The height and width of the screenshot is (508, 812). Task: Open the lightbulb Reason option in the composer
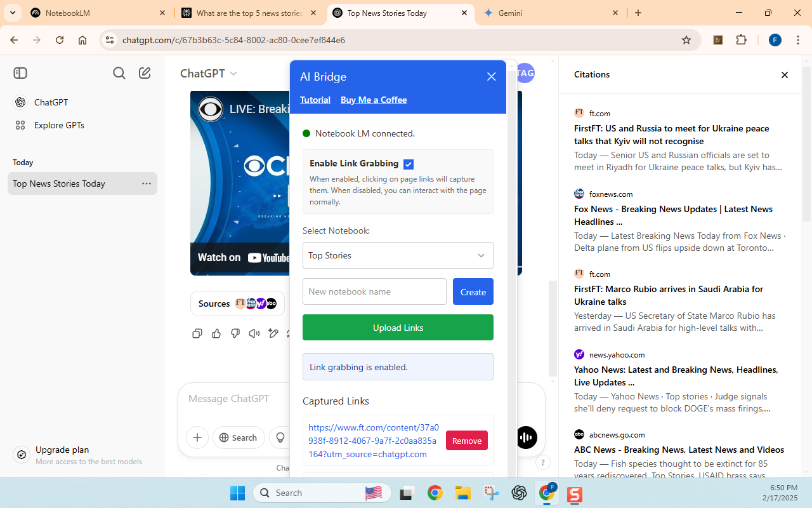(x=280, y=438)
